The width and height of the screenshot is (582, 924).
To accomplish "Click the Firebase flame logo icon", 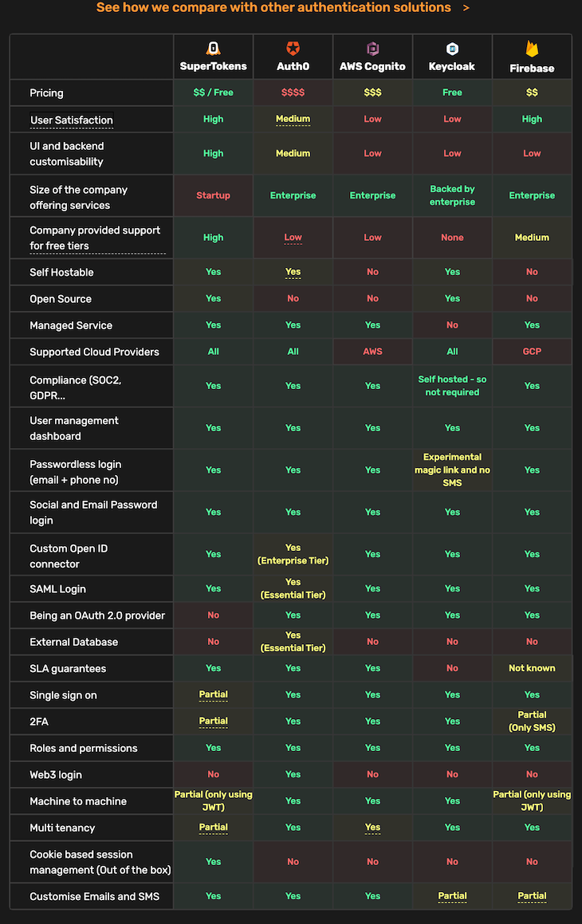I will tap(532, 50).
